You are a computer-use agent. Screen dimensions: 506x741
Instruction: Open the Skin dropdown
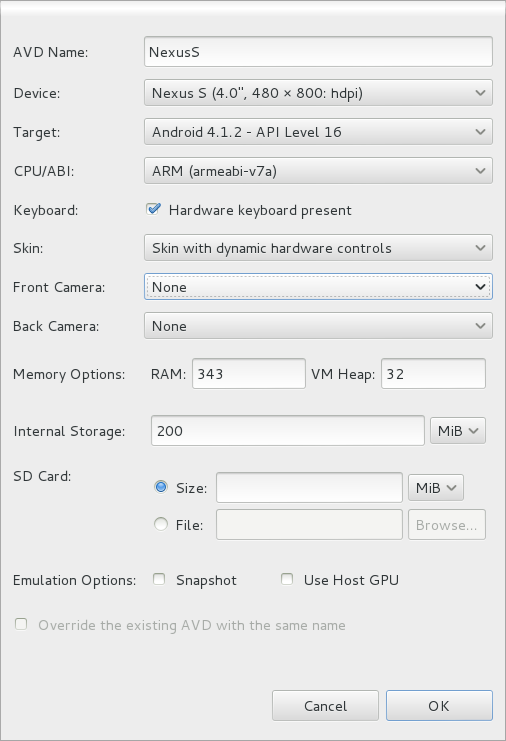[318, 248]
